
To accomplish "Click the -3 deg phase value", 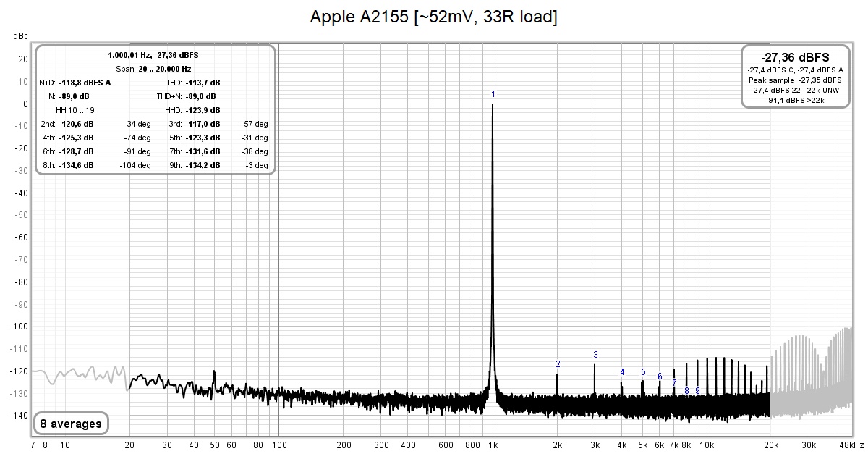I will click(257, 165).
